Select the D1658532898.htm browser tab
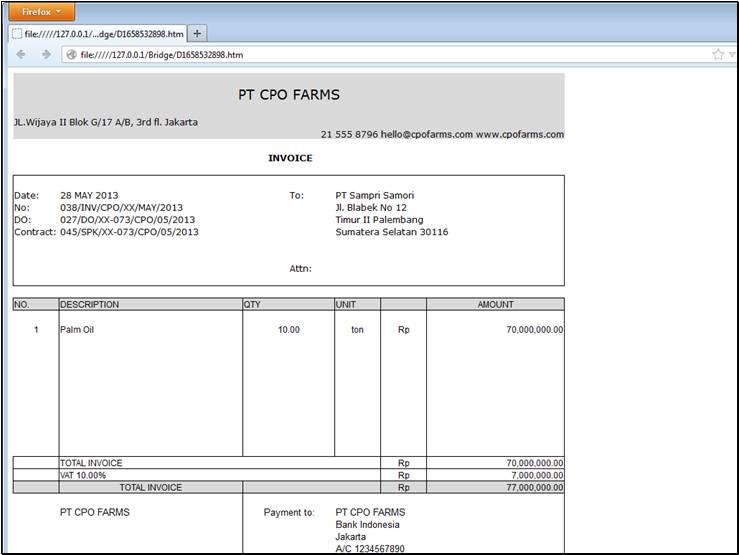The image size is (739, 555). point(98,33)
